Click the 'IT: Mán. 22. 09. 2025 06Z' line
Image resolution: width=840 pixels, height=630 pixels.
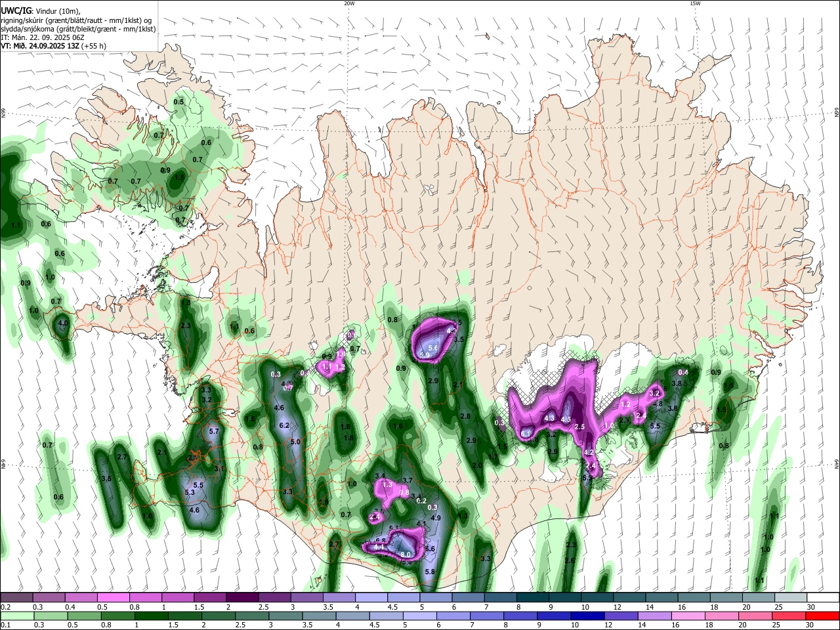(x=43, y=37)
